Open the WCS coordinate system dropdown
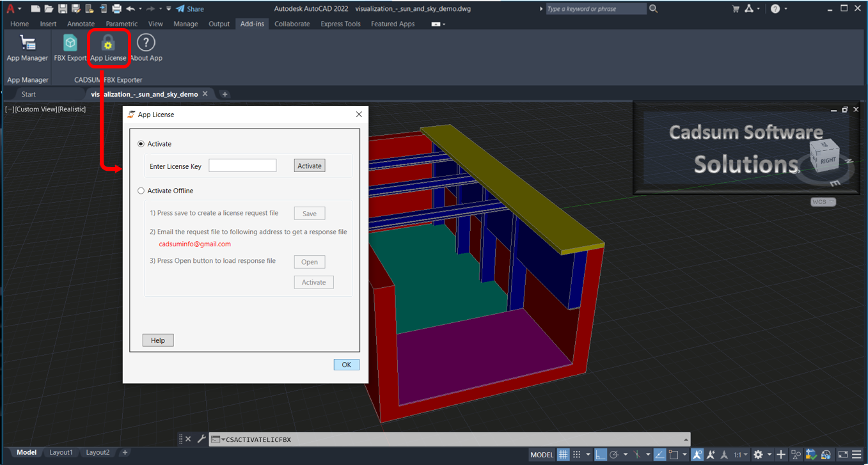The height and width of the screenshot is (465, 868). (823, 201)
